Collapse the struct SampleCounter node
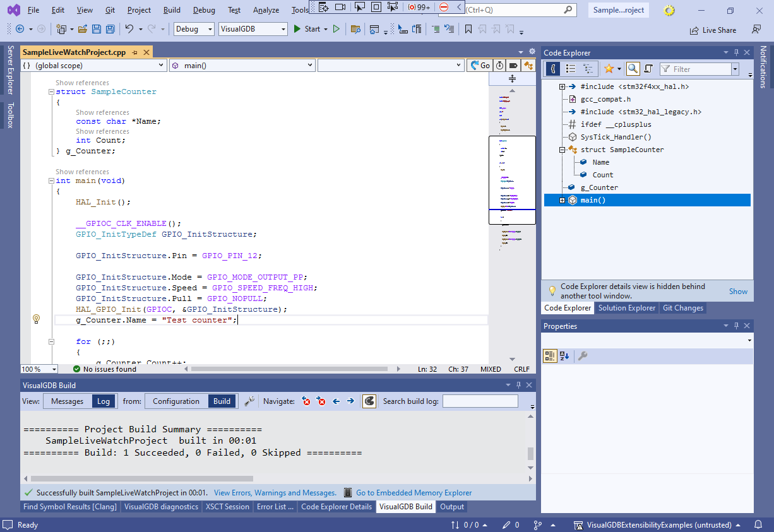774x532 pixels. pos(562,150)
